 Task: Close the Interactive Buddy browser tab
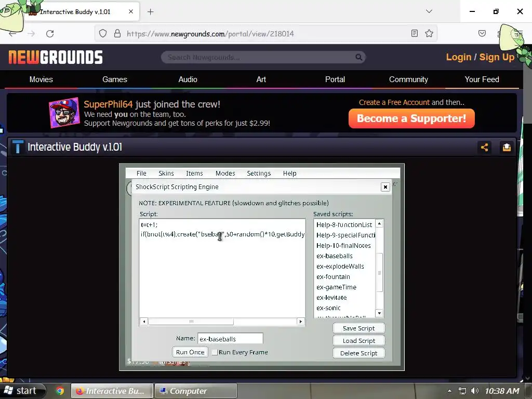tap(131, 11)
